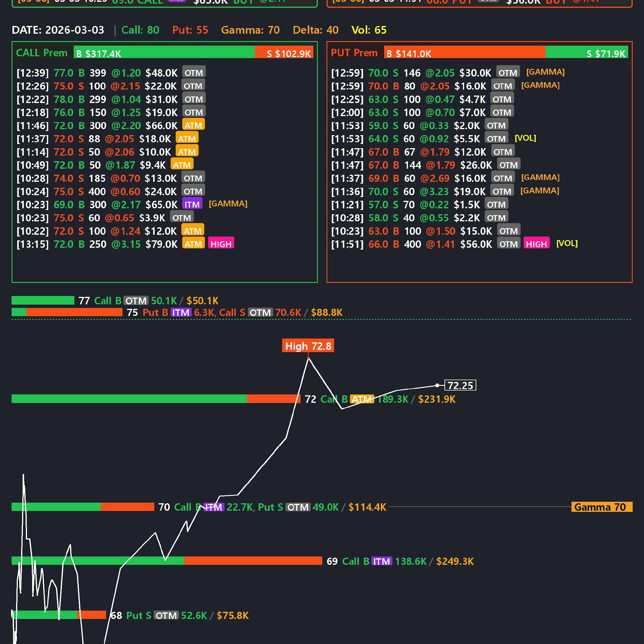Click GAMMA tag on 69.0 call row
The height and width of the screenshot is (644, 644).
click(x=228, y=204)
